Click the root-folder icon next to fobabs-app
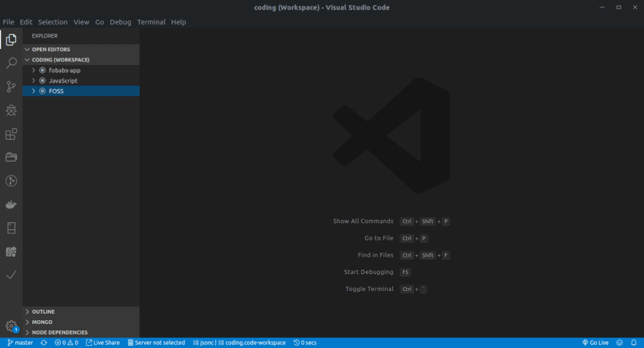The width and height of the screenshot is (644, 348). click(42, 70)
